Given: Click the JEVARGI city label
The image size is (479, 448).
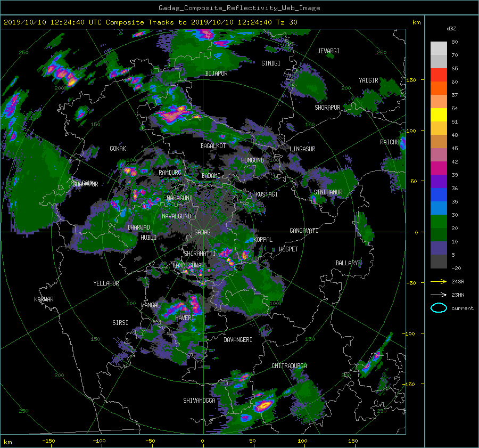Looking at the screenshot, I should pos(328,51).
